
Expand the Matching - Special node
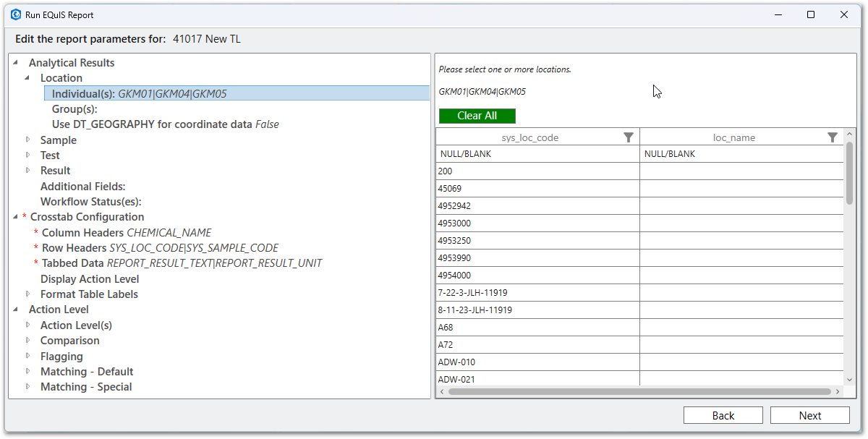[28, 386]
